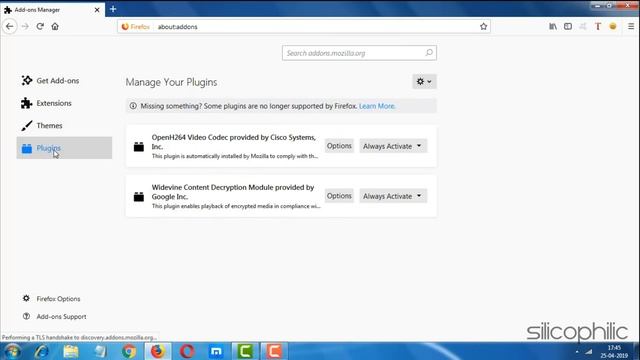The image size is (640, 360).
Task: Launch Internet Explorer from the taskbar
Action: click(x=41, y=351)
